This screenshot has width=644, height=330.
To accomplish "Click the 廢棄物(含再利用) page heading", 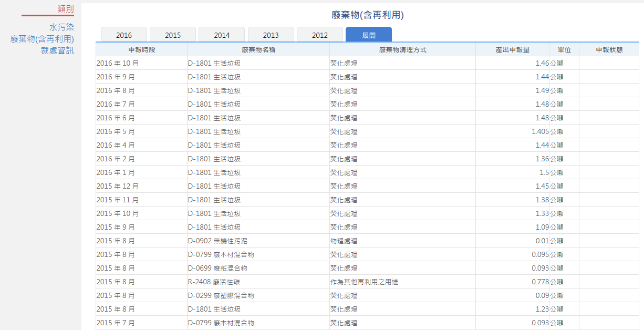I will coord(368,15).
